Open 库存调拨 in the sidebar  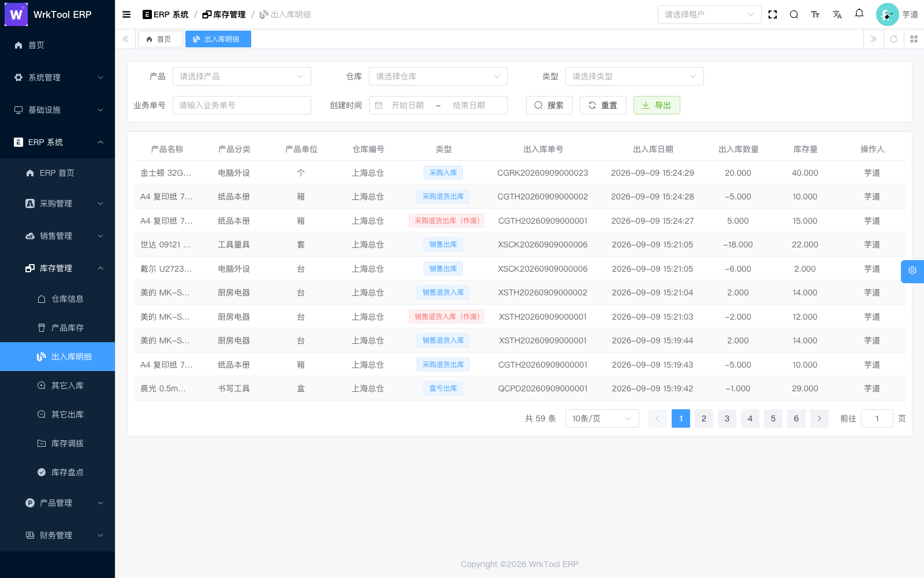click(x=58, y=443)
